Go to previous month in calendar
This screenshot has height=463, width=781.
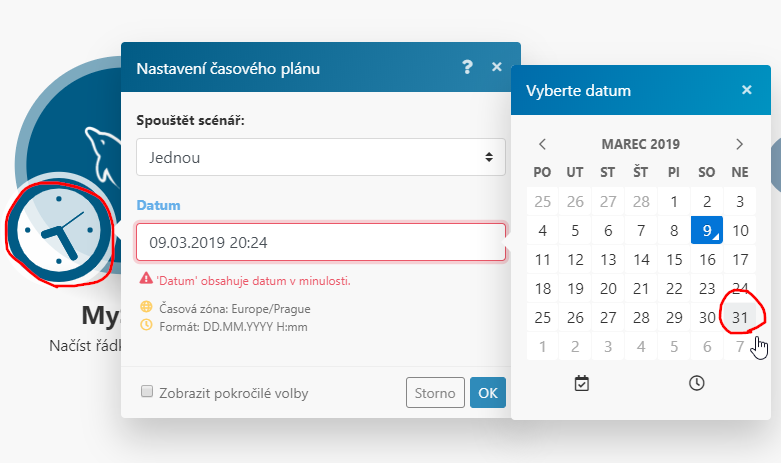pyautogui.click(x=542, y=144)
